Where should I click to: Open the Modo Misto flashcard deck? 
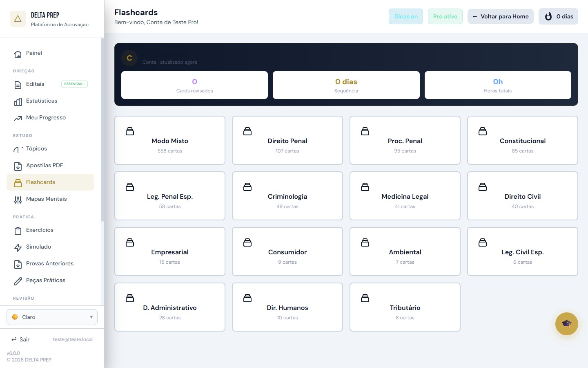point(170,140)
